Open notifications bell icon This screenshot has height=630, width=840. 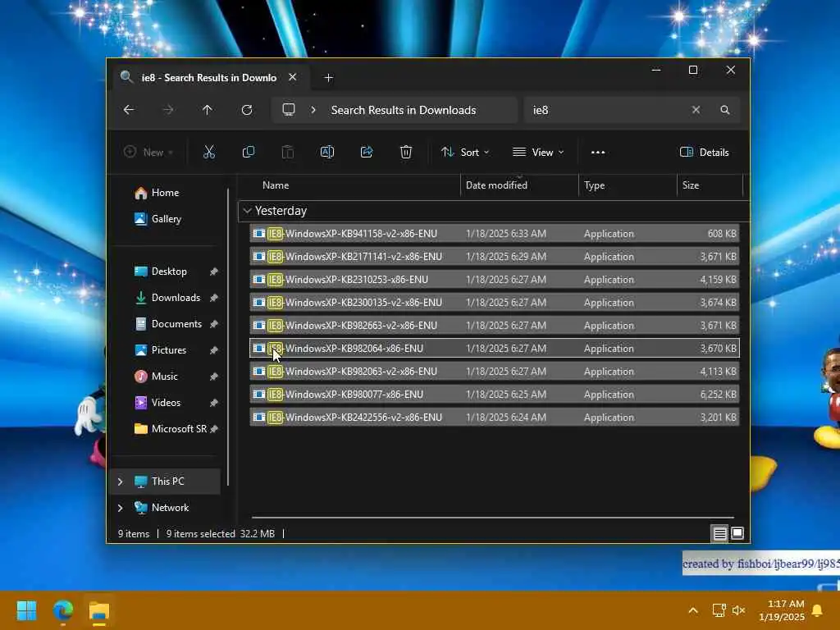[818, 610]
